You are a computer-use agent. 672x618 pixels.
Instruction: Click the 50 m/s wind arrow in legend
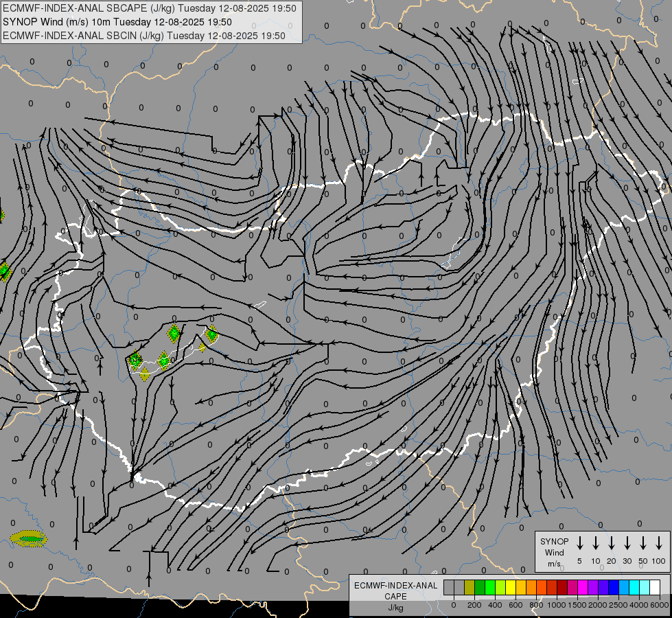(643, 543)
